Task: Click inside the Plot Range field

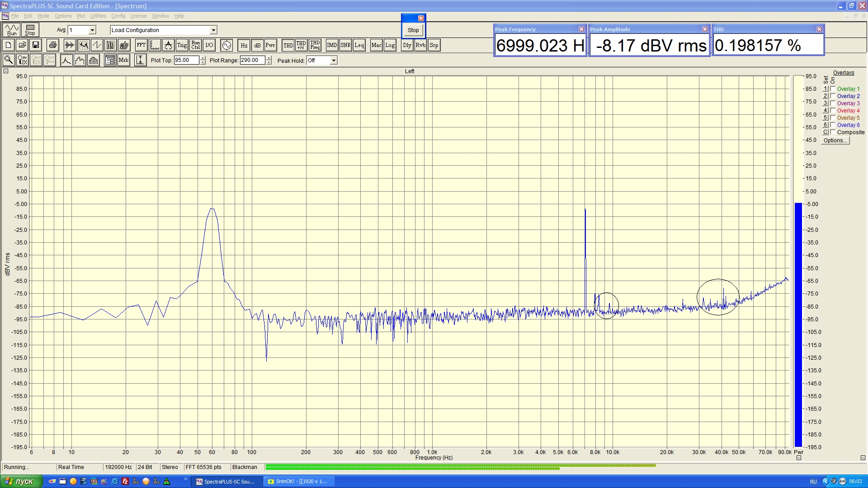Action: pyautogui.click(x=252, y=60)
